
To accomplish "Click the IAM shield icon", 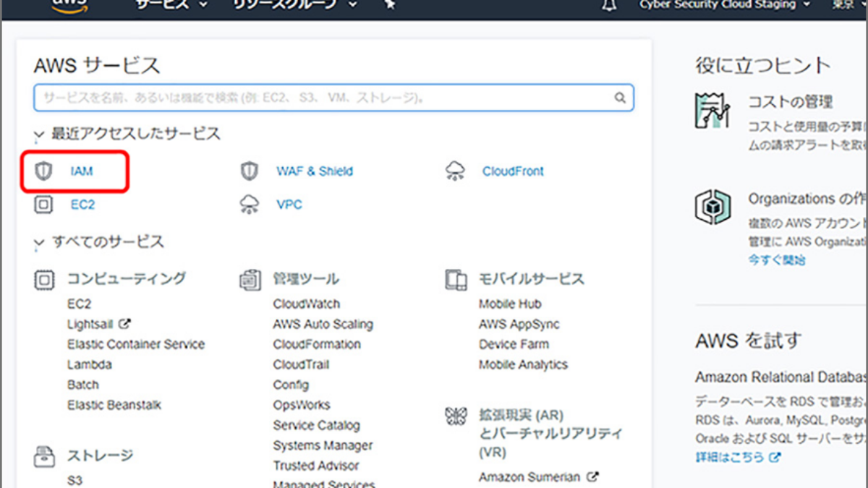I will (44, 171).
